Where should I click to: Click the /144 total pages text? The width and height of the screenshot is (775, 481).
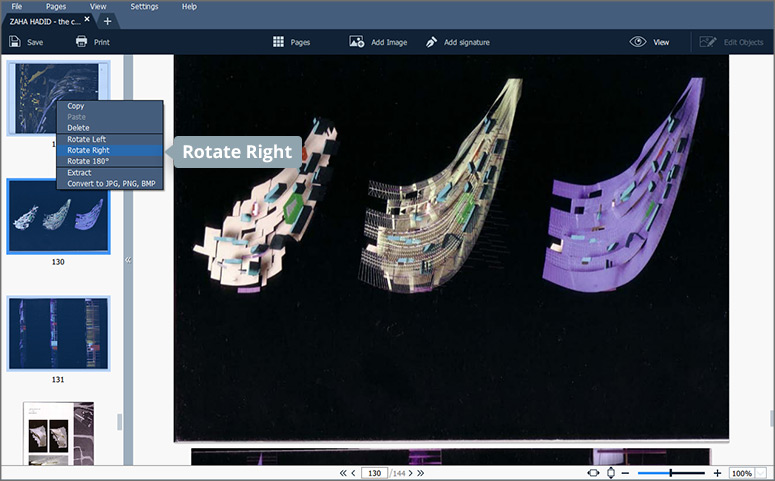click(x=397, y=474)
